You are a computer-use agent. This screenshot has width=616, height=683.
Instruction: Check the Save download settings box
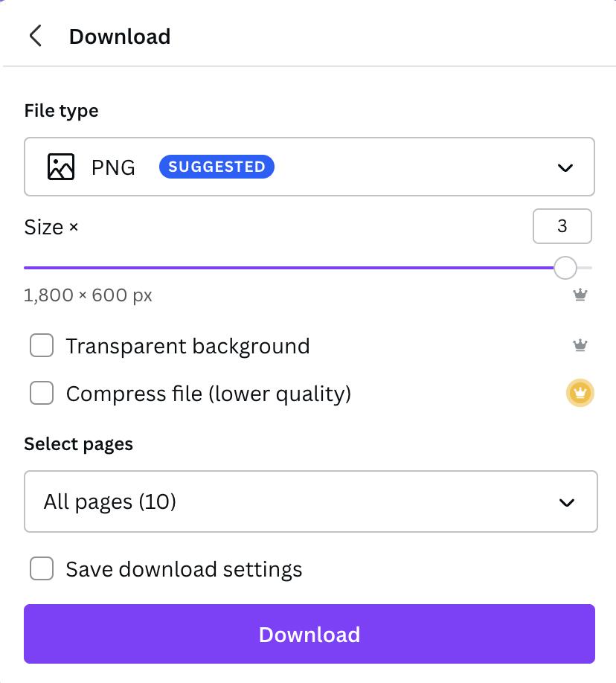pyautogui.click(x=42, y=569)
